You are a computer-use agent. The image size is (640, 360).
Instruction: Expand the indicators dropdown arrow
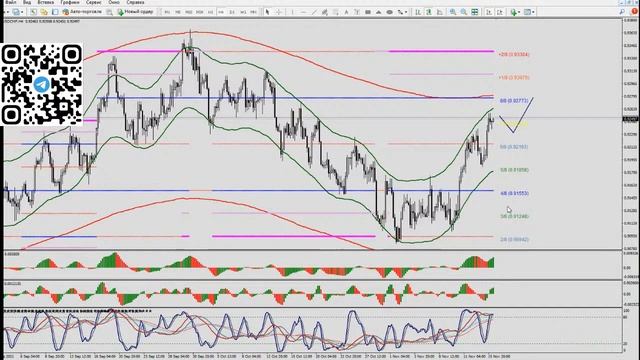519,12
